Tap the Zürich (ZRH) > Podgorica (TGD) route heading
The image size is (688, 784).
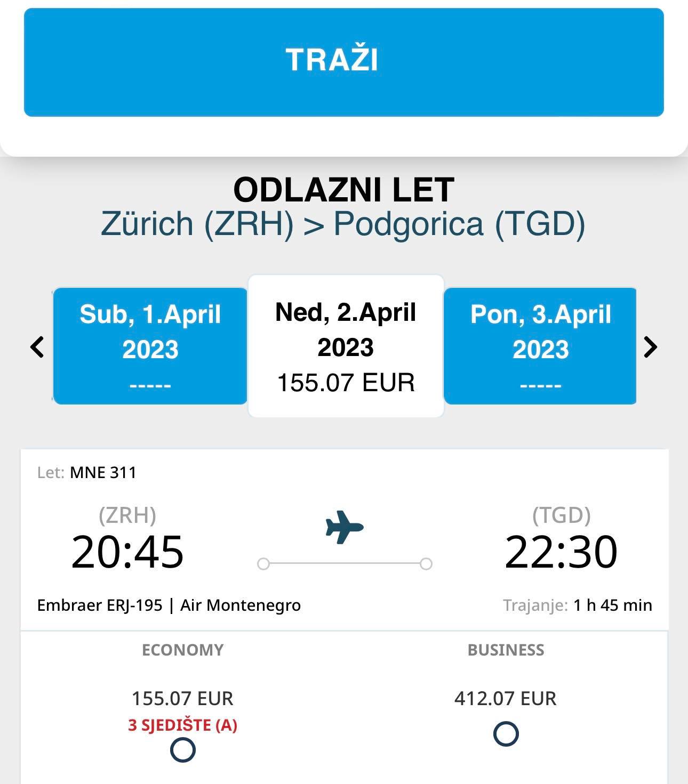343,223
